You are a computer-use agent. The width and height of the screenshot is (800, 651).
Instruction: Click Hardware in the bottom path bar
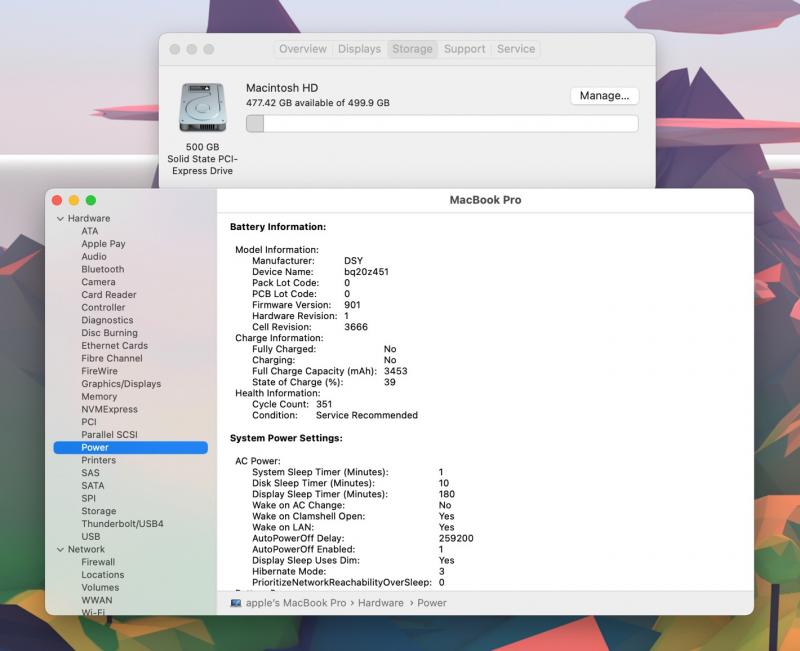[381, 603]
